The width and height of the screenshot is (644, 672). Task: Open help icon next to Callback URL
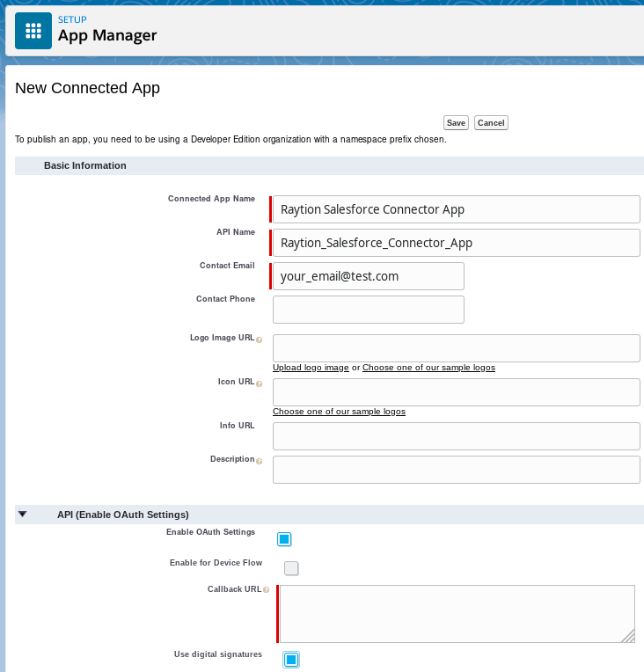click(267, 590)
